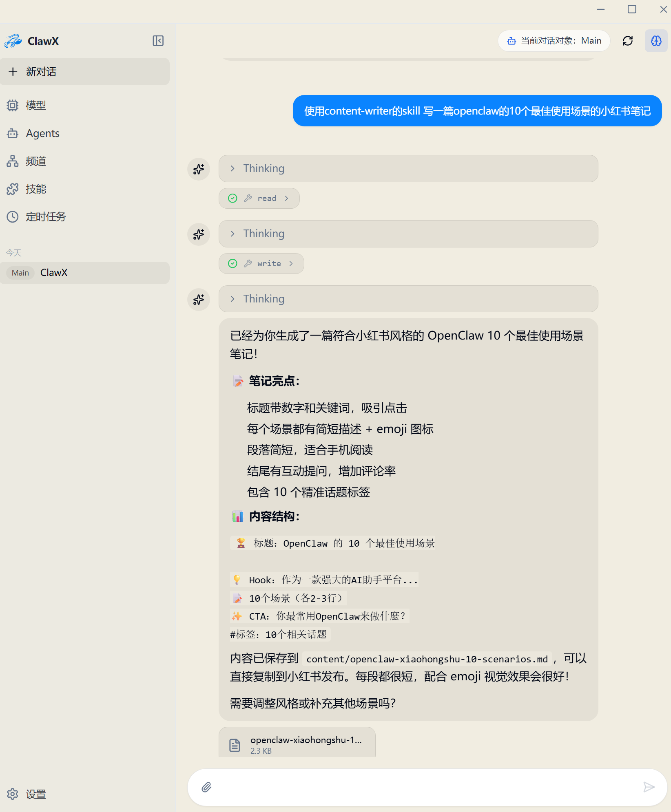Open the 当前对话对象: Main selector
The image size is (671, 812).
click(x=554, y=41)
